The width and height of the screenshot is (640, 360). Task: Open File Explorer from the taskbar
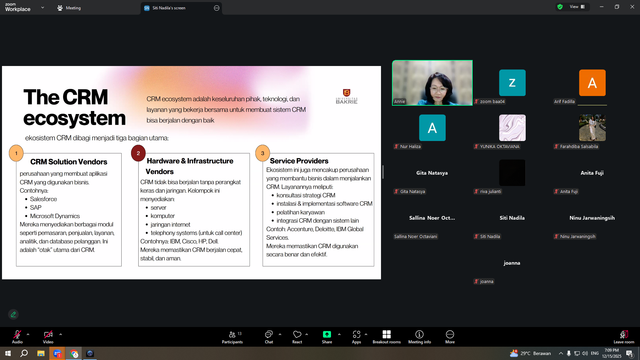point(41,353)
